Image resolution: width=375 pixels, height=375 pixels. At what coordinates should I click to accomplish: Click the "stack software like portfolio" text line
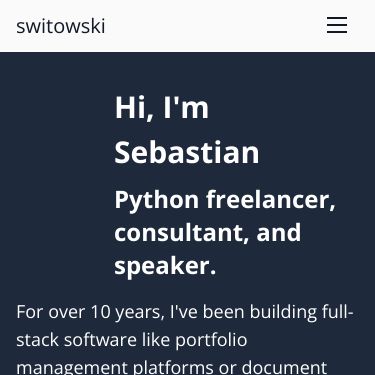(x=132, y=340)
